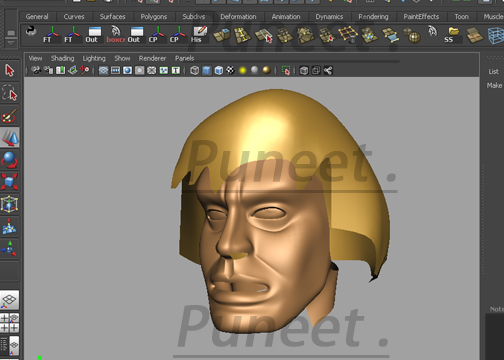Click the polygon extrude shelf icon beside His
The image size is (504, 360).
(x=221, y=35)
